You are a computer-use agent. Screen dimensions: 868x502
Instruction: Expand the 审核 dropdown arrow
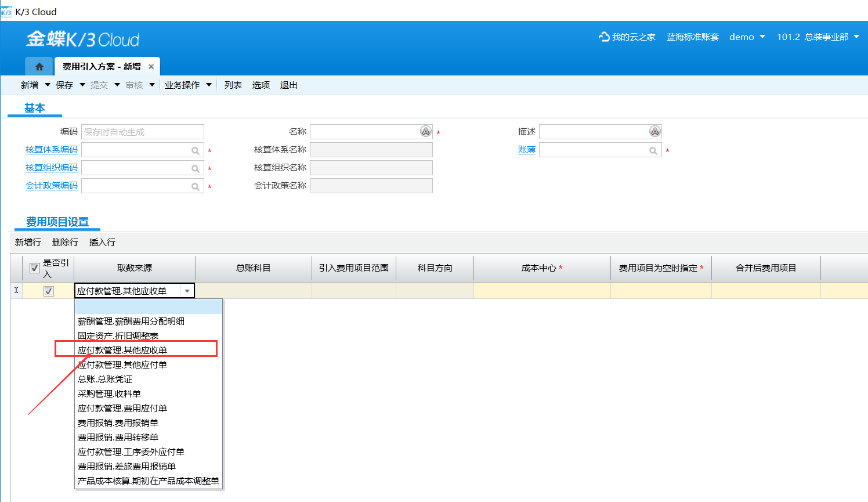click(152, 85)
